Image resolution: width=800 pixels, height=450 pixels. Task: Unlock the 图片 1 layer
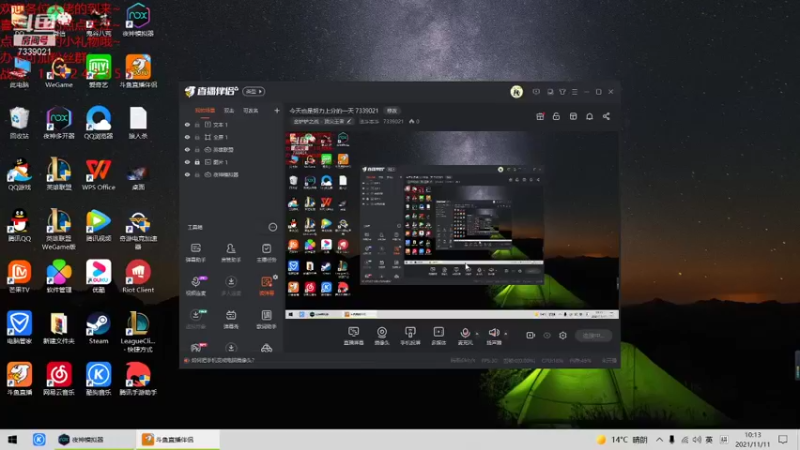[197, 162]
